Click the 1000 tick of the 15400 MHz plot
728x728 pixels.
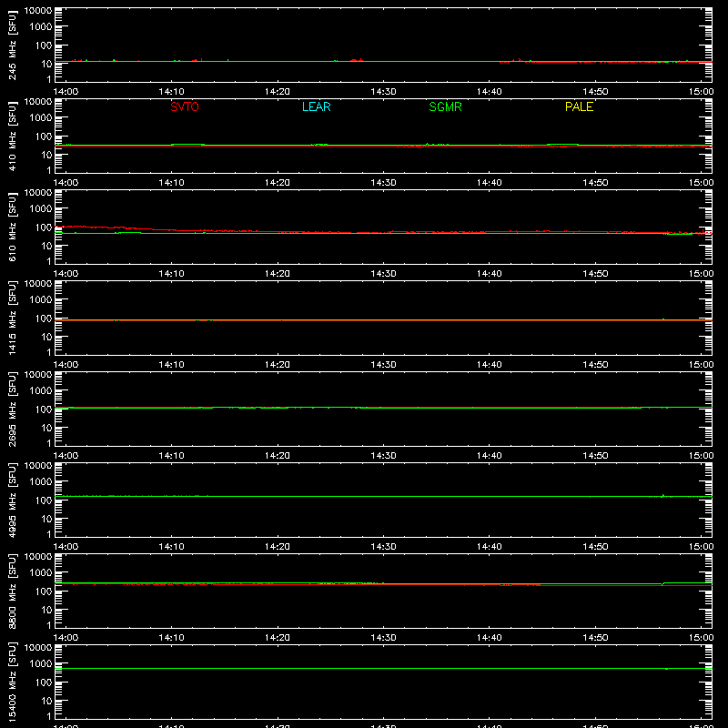(x=41, y=664)
